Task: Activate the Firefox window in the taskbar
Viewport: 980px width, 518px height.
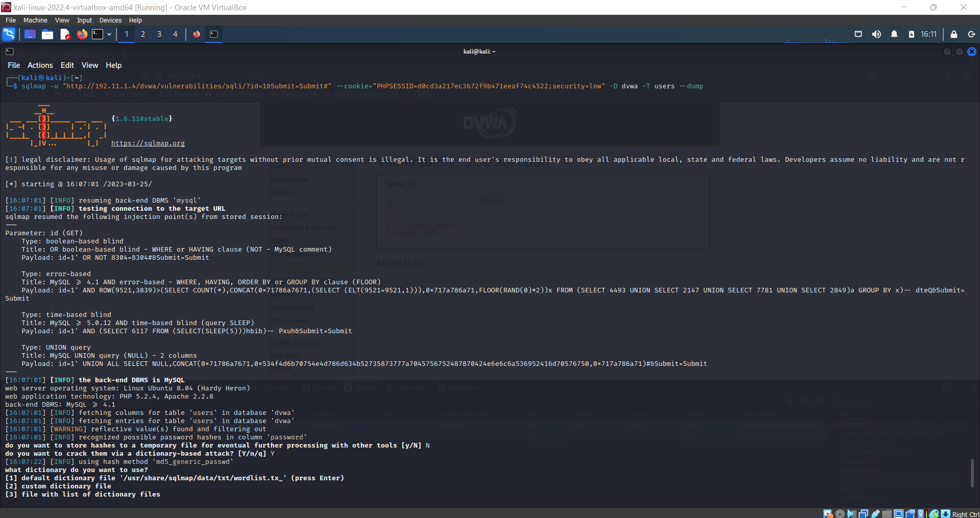Action: click(x=197, y=34)
